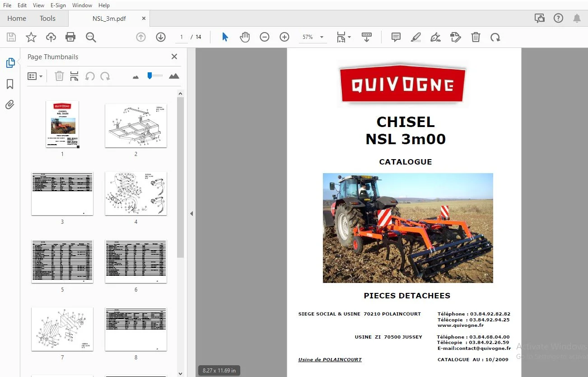Switch to the Home tab
This screenshot has height=377, width=588.
17,18
